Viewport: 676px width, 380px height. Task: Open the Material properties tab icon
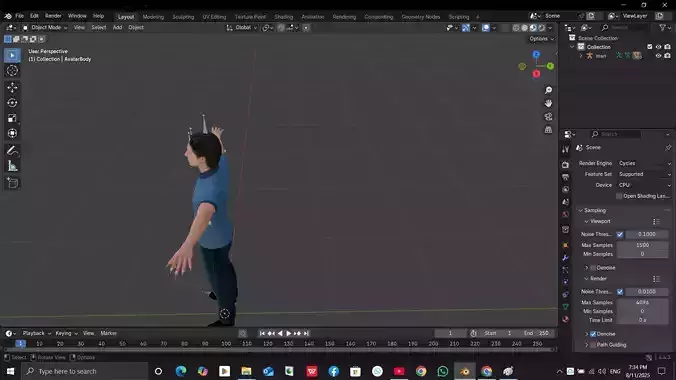click(565, 319)
